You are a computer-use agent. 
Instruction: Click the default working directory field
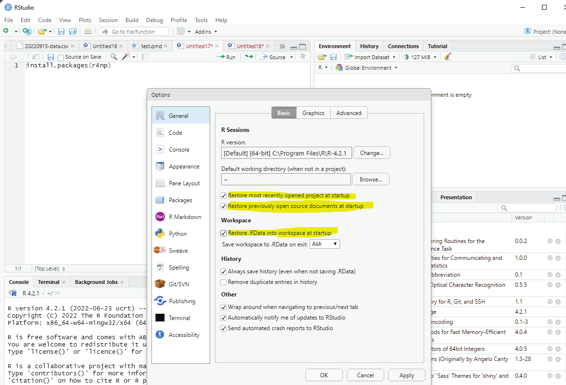coord(286,179)
